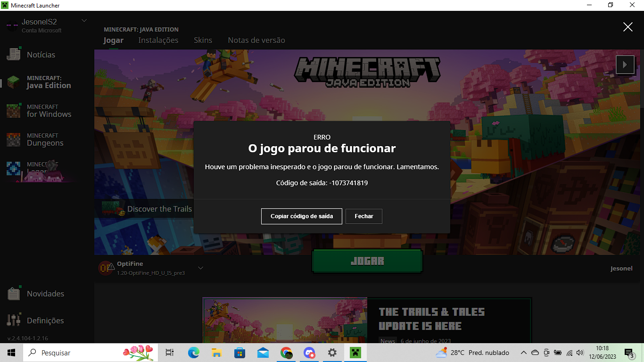Switch to the Instalações tab
The height and width of the screenshot is (362, 644).
tap(158, 40)
